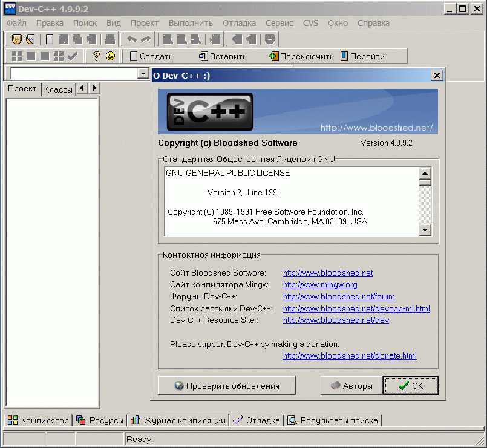The height and width of the screenshot is (448, 487).
Task: Switch to the Проект side panel tab
Action: pyautogui.click(x=22, y=89)
